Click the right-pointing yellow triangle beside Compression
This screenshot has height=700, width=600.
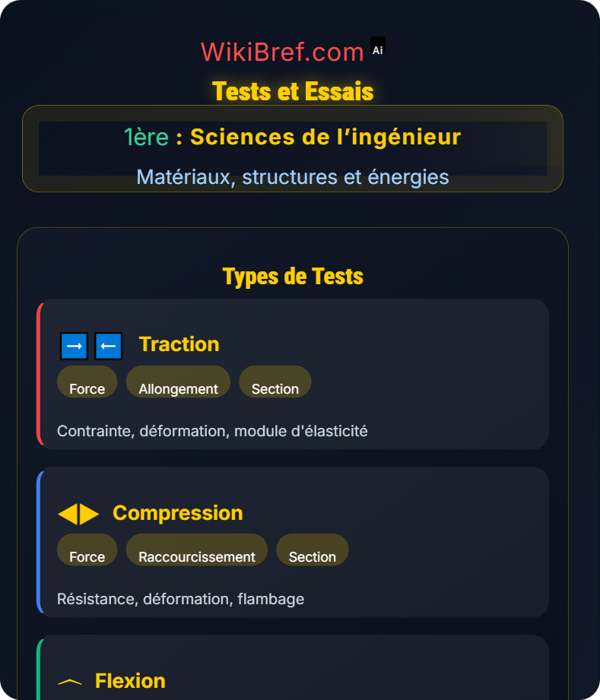(x=89, y=514)
